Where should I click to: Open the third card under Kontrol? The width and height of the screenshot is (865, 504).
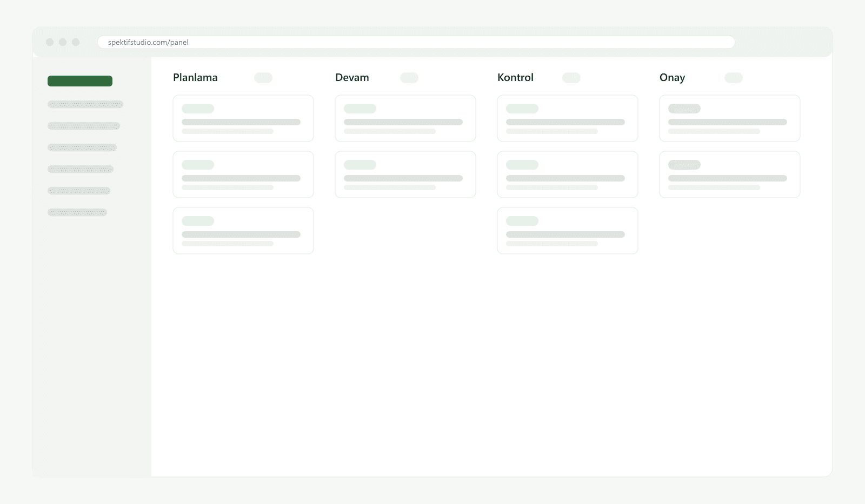tap(568, 231)
